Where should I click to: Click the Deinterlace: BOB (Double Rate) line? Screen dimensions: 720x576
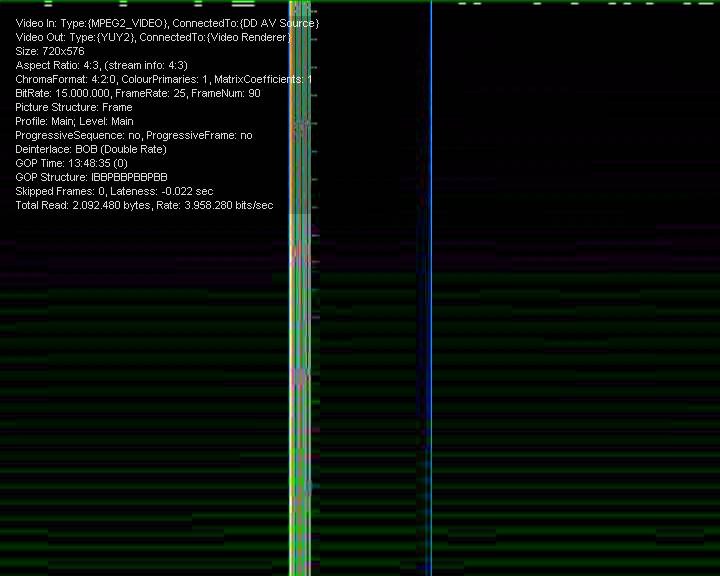tap(91, 149)
